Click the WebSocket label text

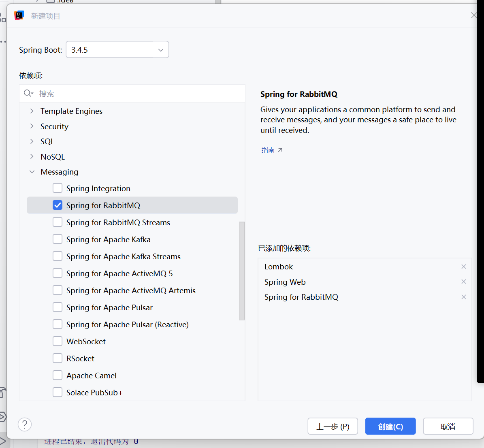coord(86,341)
